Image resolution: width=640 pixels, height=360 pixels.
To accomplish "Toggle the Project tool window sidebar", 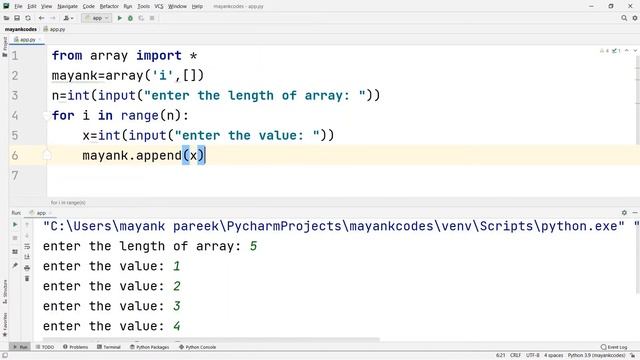I will [x=4, y=47].
